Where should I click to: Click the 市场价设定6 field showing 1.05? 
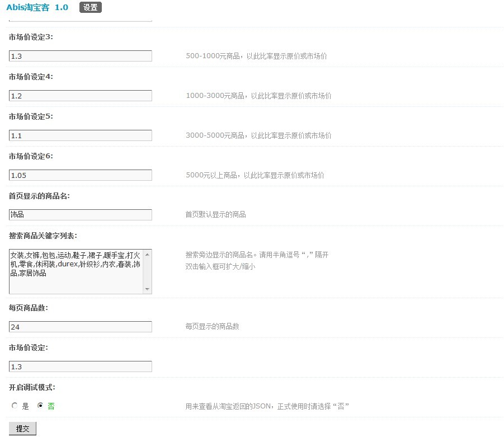point(81,175)
